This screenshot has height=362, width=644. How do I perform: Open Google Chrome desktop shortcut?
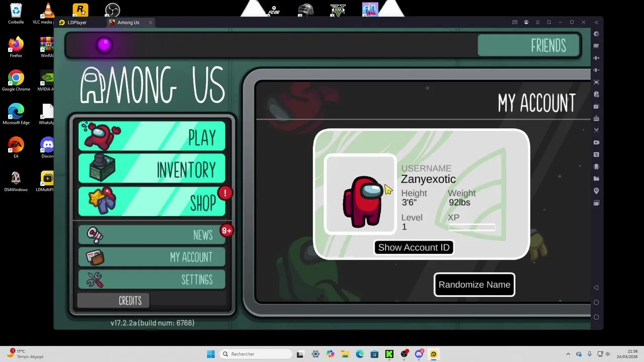(16, 80)
